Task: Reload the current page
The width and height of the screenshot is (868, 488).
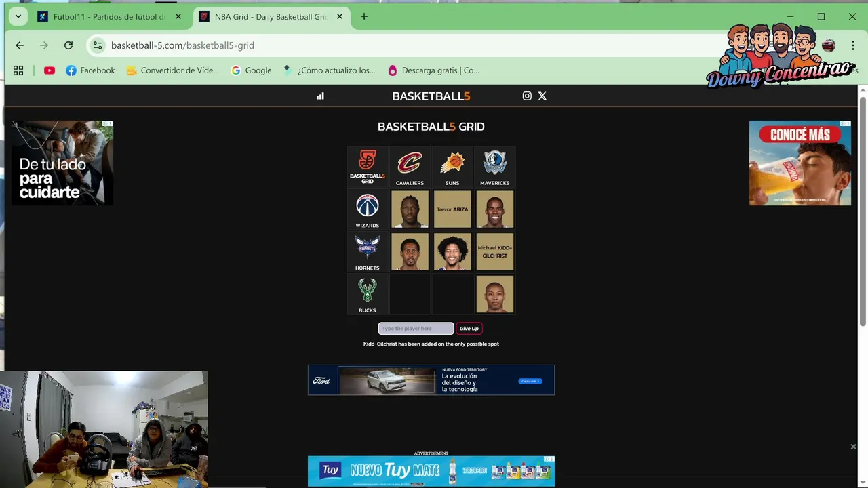Action: (68, 45)
